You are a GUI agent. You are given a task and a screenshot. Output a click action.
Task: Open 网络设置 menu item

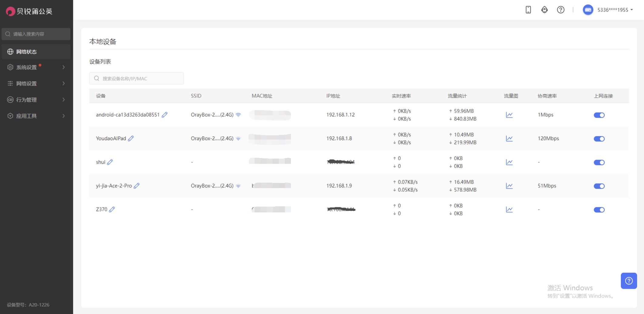[36, 83]
